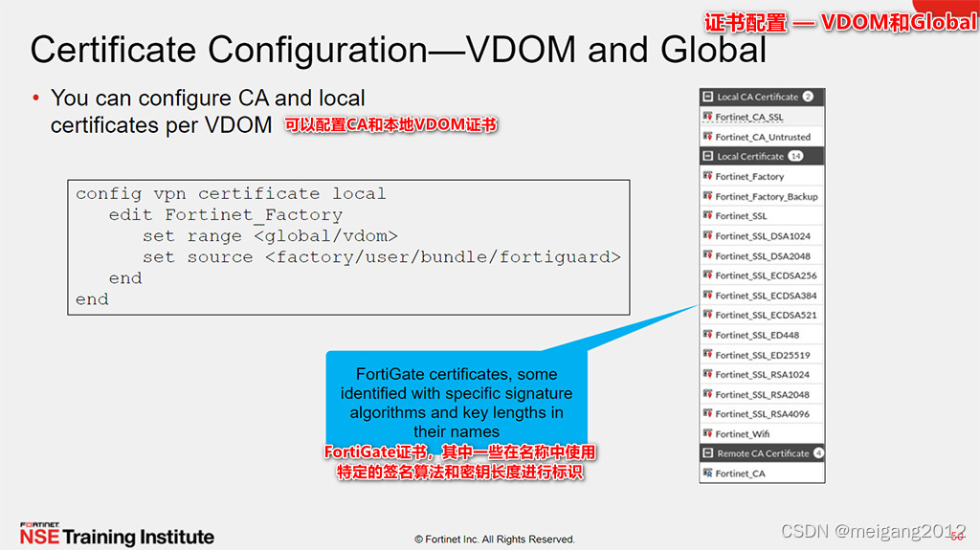Click the Fortinet_SSL_RSA1024 certificate icon
Viewport: 980px width, 550px height.
click(x=707, y=374)
